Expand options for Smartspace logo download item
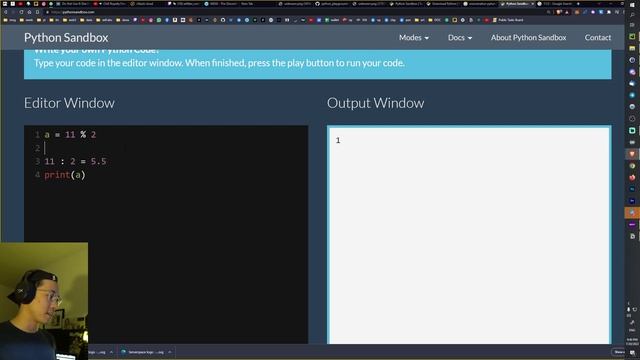The height and width of the screenshot is (360, 640). click(x=170, y=352)
